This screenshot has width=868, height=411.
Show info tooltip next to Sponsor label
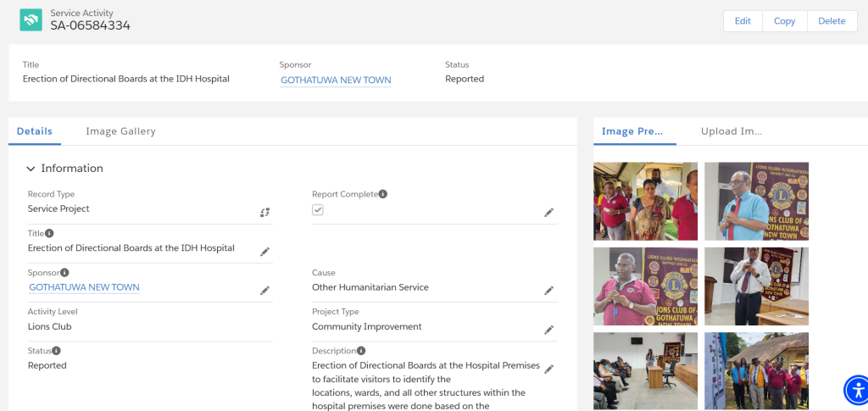click(64, 273)
